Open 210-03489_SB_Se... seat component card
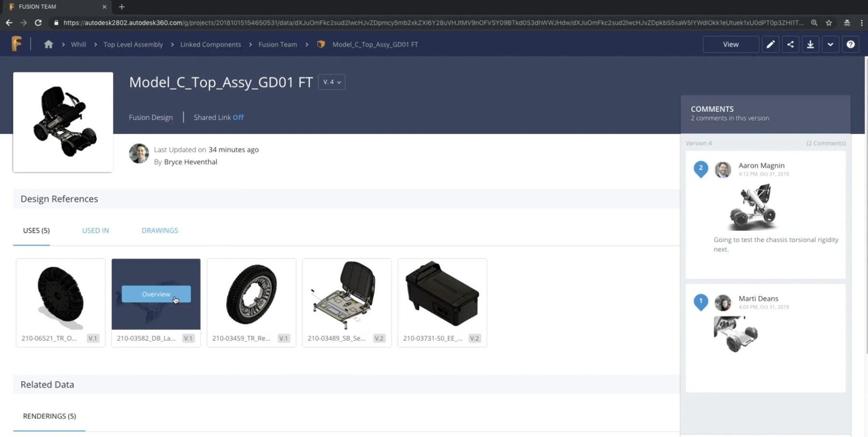Image resolution: width=868 pixels, height=437 pixels. (x=347, y=303)
